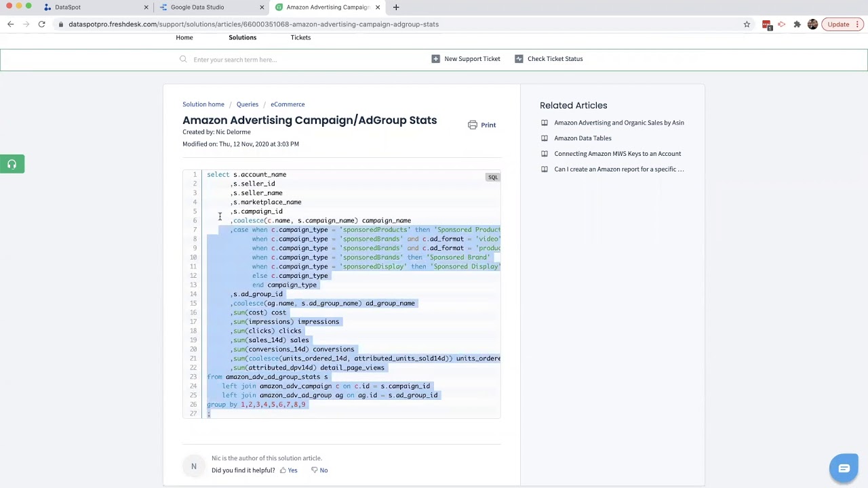Click the site lock icon in address bar
The height and width of the screenshot is (488, 868).
61,24
